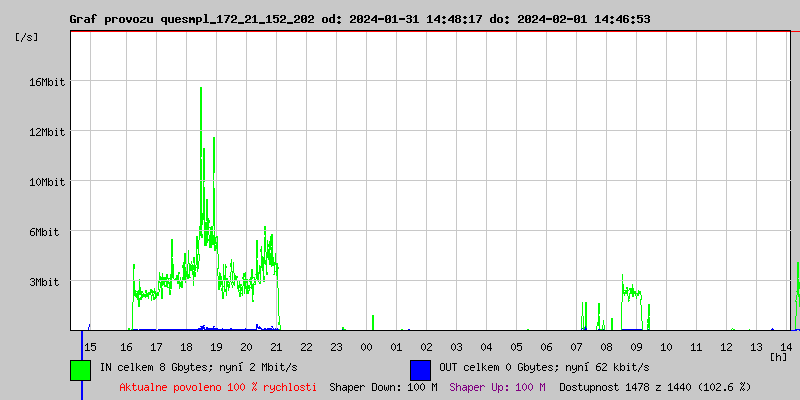
Task: Click the tallest green traffic peak in graph
Action: point(201,90)
